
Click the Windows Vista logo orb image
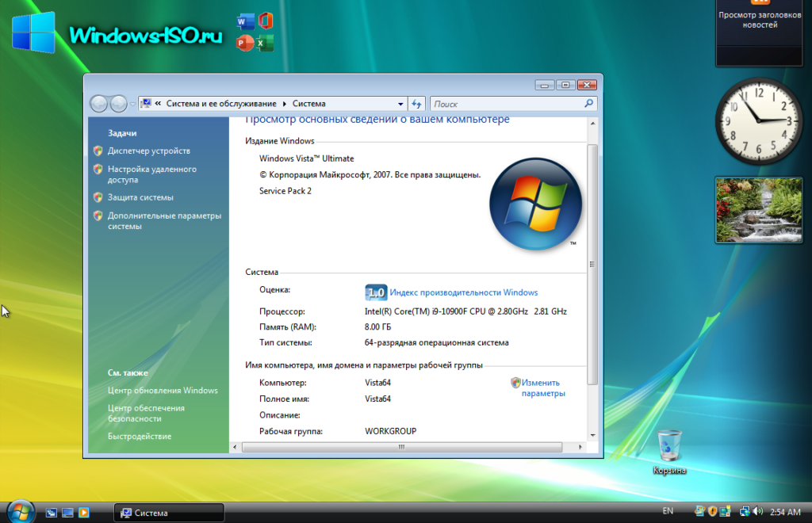(535, 204)
